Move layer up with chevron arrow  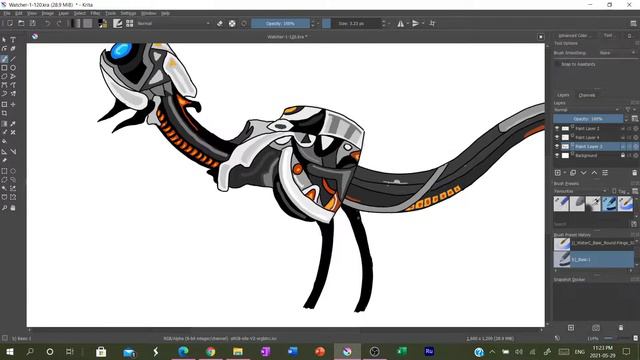(x=594, y=173)
